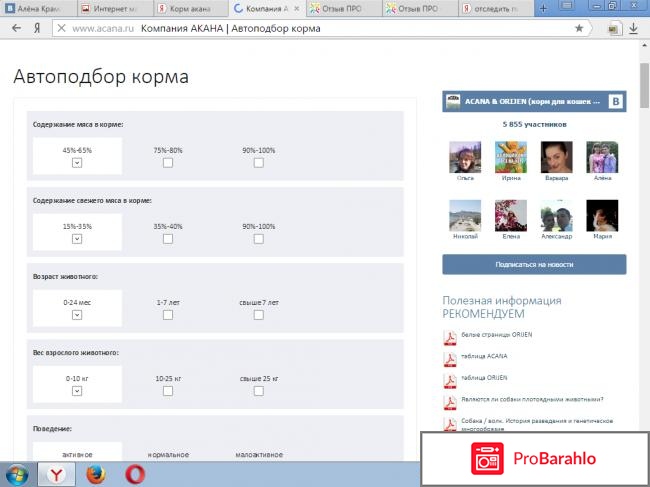Click the VK logo in the group widget
This screenshot has width=650, height=487.
[x=617, y=101]
